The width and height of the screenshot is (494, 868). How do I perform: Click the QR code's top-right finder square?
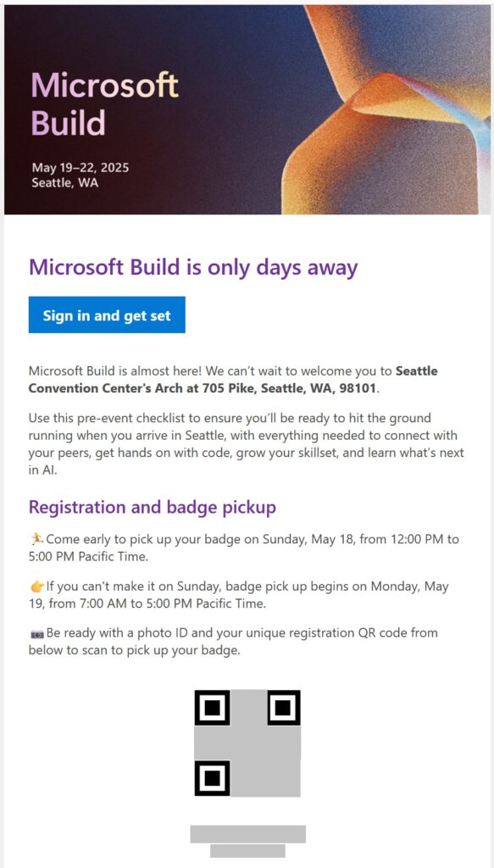284,708
